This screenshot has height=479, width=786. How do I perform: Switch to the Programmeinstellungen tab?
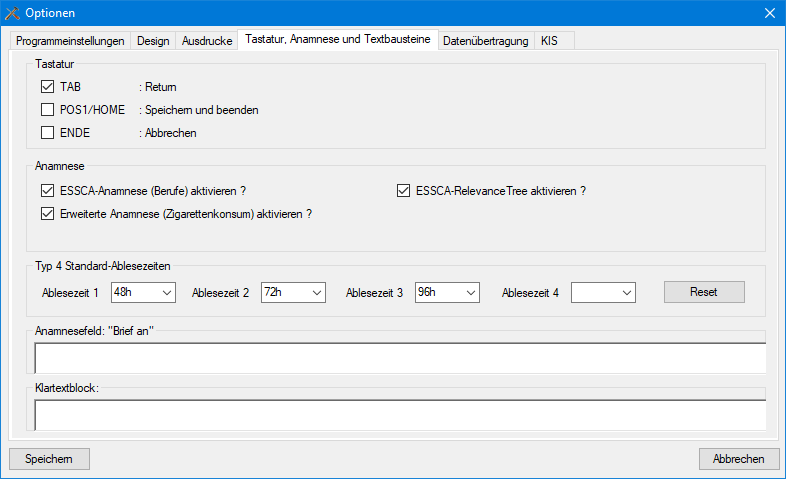click(70, 41)
